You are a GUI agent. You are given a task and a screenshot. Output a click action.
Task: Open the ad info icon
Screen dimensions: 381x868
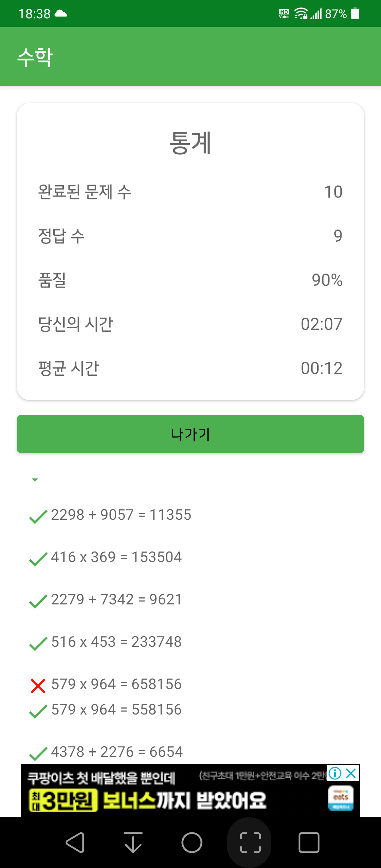click(335, 773)
